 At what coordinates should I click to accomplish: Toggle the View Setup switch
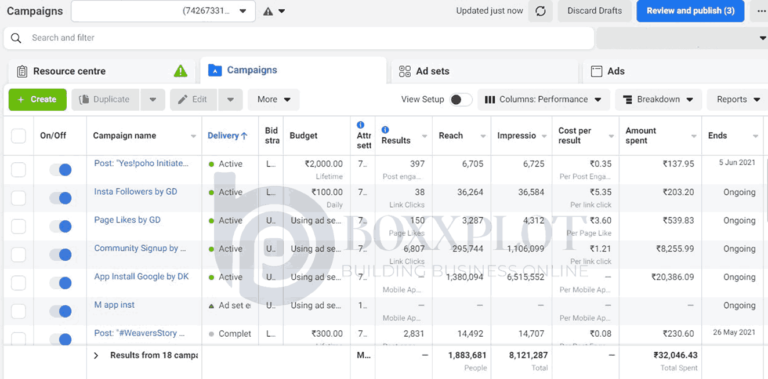pyautogui.click(x=461, y=99)
